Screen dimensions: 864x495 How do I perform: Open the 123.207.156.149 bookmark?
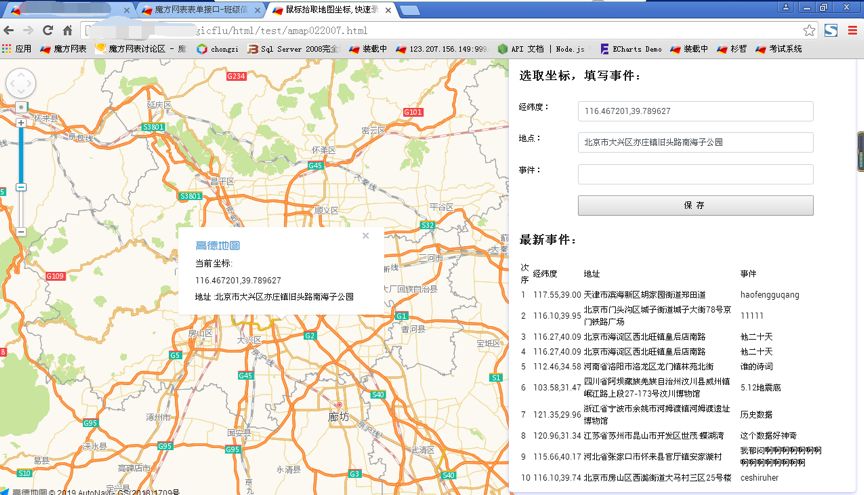point(442,49)
